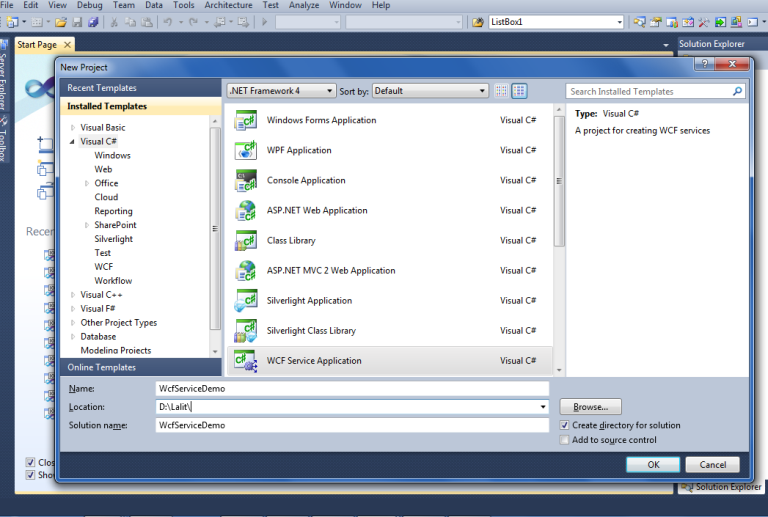768x517 pixels.
Task: Select the Silverlight tree item
Action: pos(113,239)
